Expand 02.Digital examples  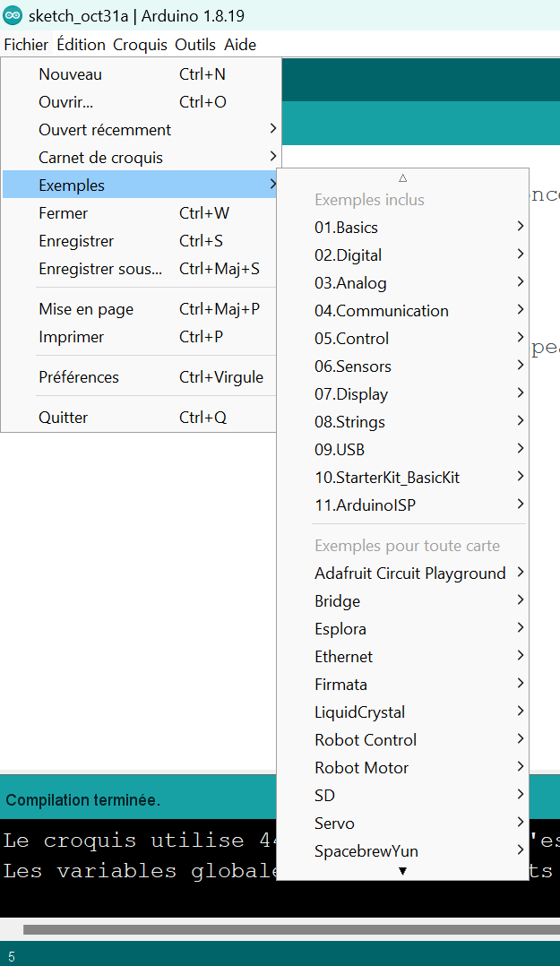pos(403,255)
